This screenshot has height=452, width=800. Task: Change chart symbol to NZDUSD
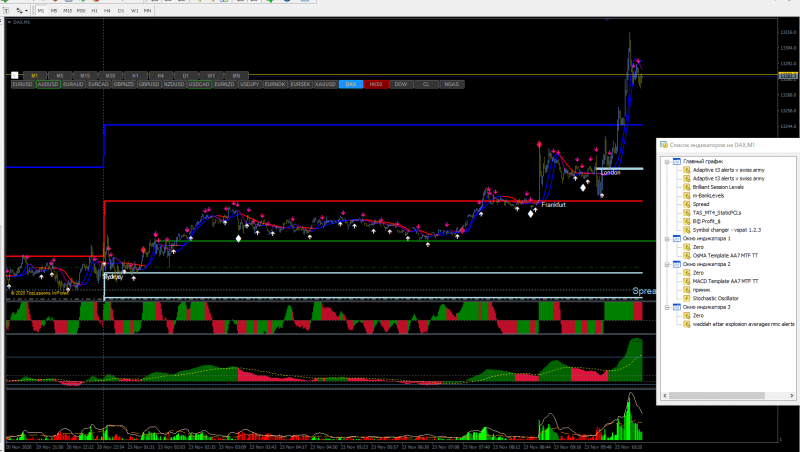pyautogui.click(x=174, y=84)
